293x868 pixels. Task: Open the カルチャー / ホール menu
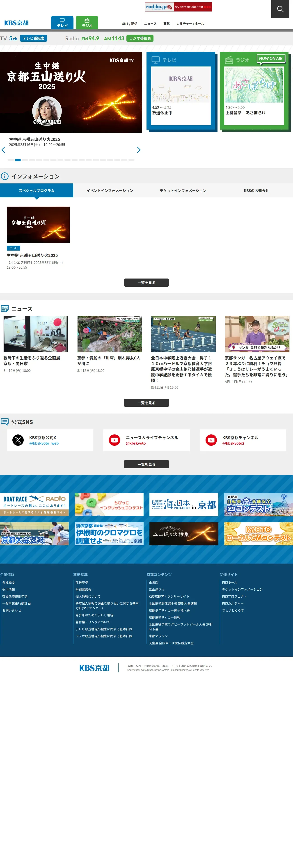pos(190,24)
